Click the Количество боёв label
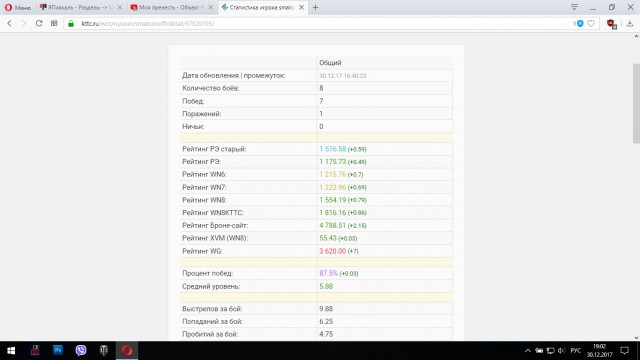 click(210, 88)
